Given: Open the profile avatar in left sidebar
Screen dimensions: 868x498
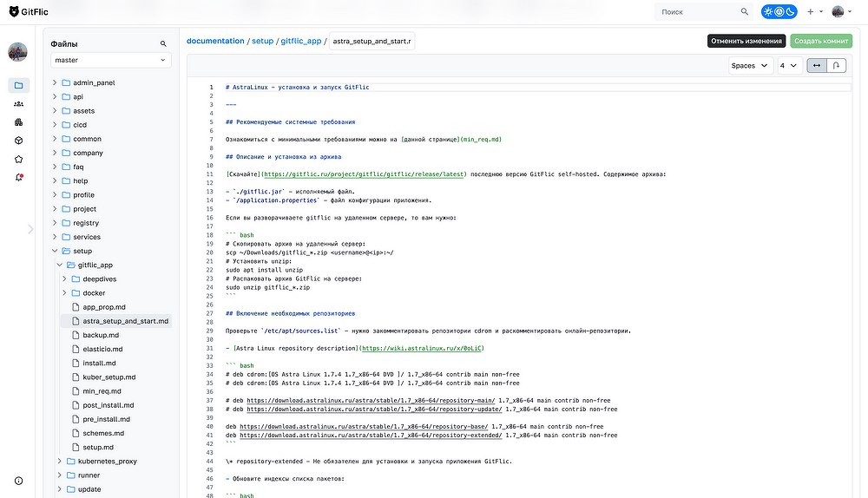Looking at the screenshot, I should (x=17, y=52).
